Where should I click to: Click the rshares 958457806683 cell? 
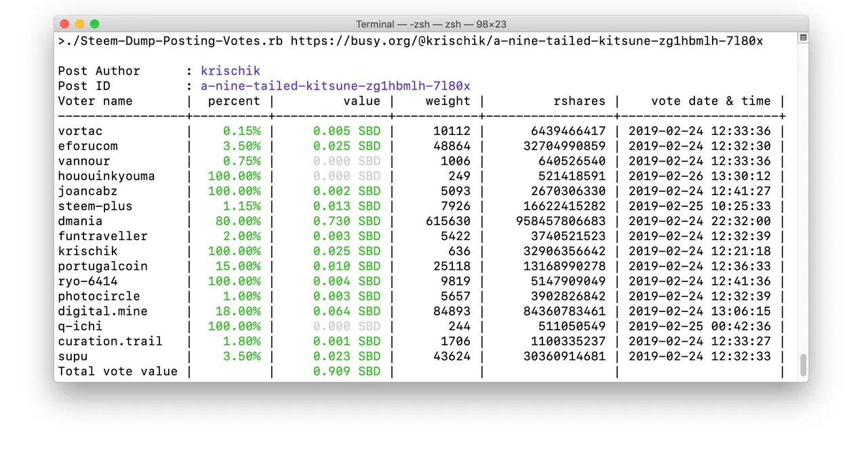[x=560, y=221]
